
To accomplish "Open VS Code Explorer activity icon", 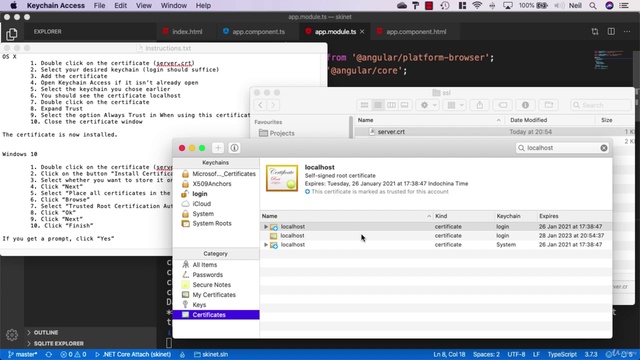I will (x=11, y=34).
